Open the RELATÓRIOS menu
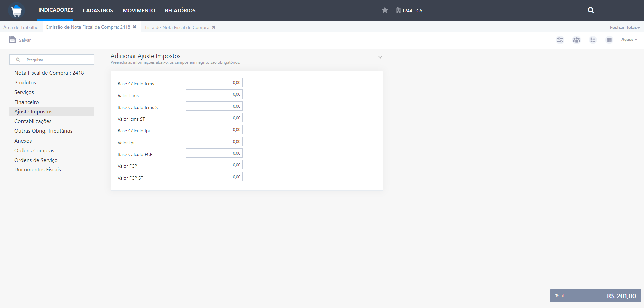This screenshot has width=644, height=308. 180,10
